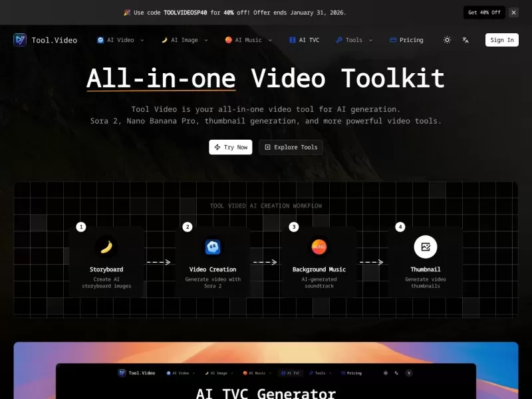Image resolution: width=532 pixels, height=399 pixels.
Task: Open the AI Music dropdown menu
Action: [271, 41]
